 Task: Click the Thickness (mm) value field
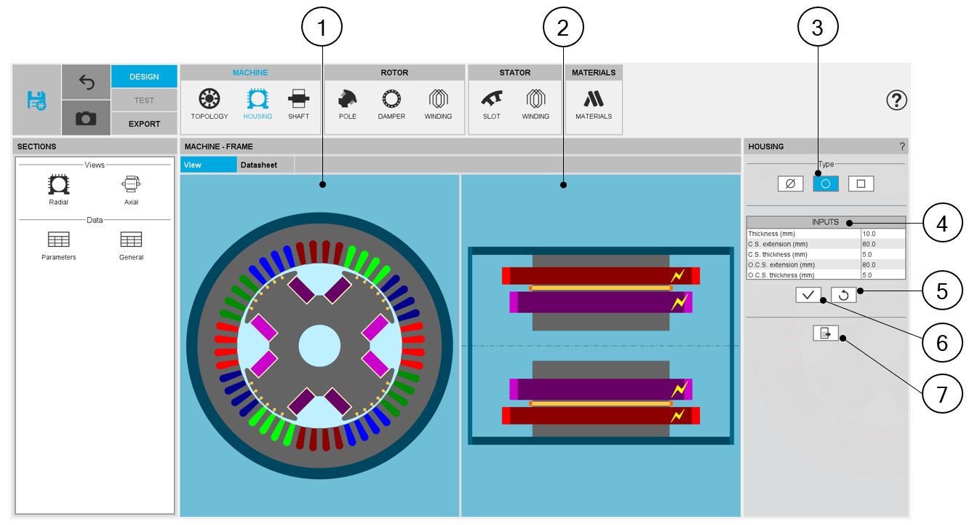tap(883, 234)
